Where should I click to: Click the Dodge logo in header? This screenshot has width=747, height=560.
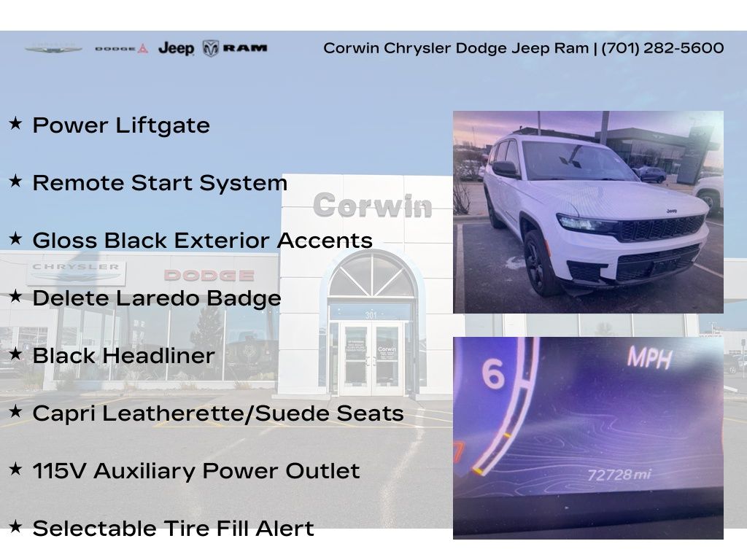[x=121, y=49]
